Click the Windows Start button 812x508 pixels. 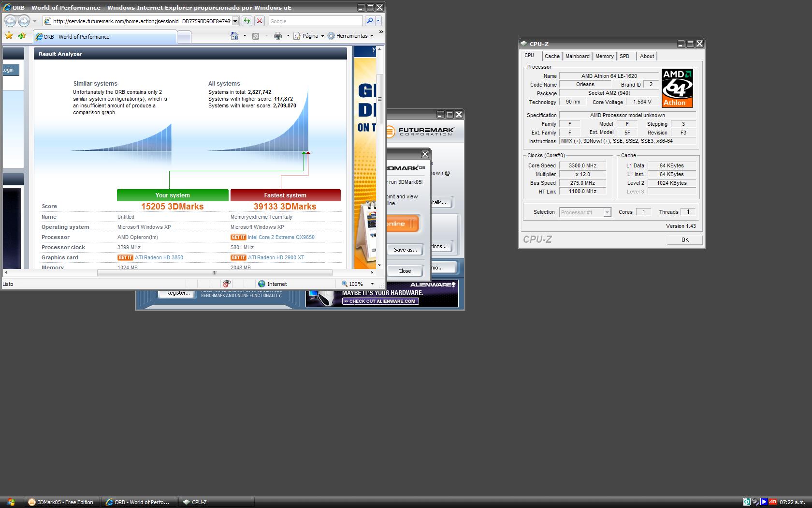coord(11,502)
